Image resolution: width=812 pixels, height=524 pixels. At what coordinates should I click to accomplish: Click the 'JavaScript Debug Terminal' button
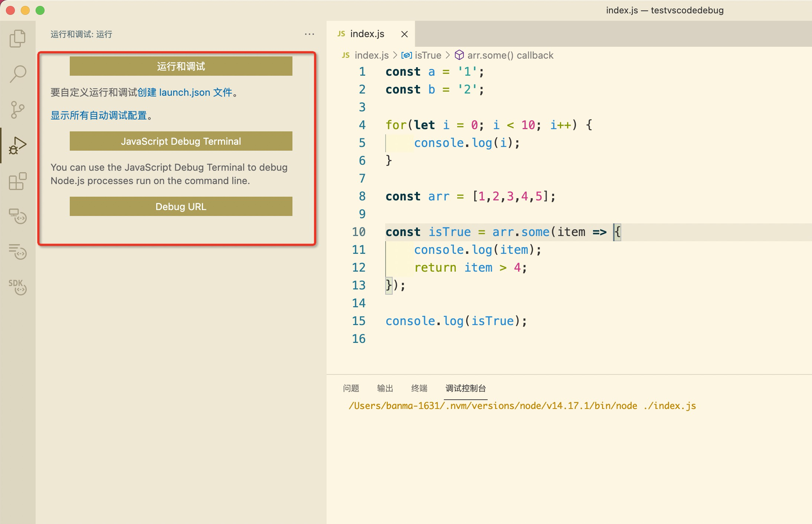coord(181,141)
